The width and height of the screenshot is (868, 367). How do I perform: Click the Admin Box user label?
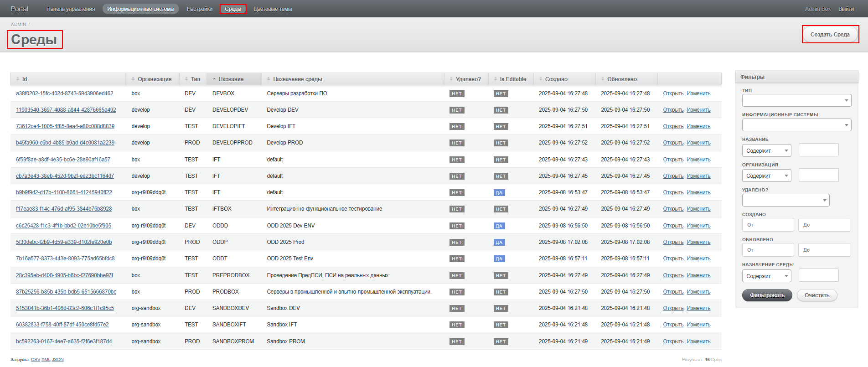pos(818,9)
